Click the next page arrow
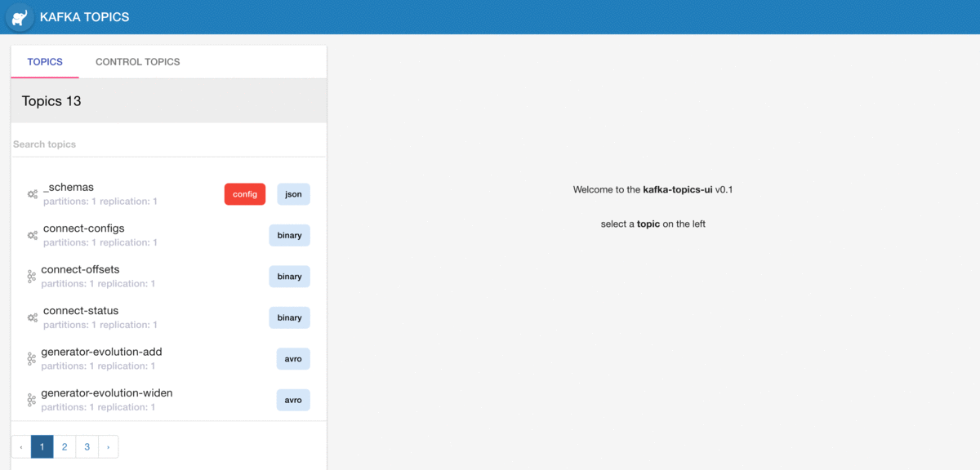The image size is (980, 470). click(109, 446)
